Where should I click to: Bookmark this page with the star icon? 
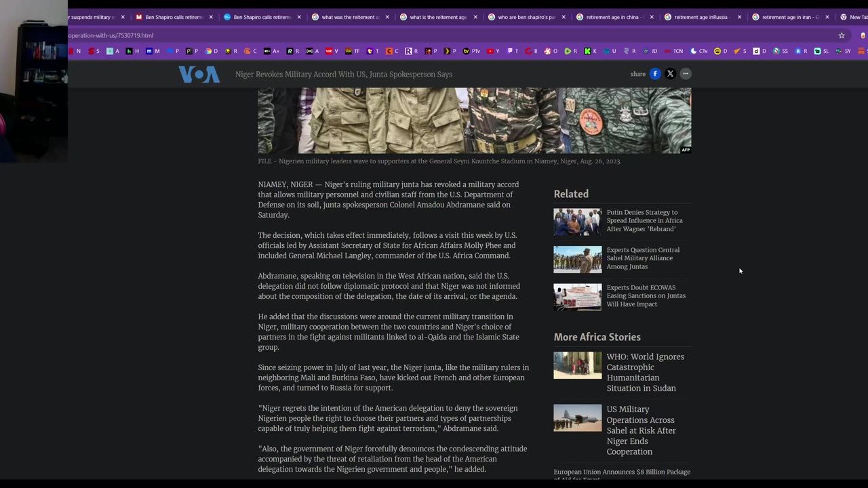(x=842, y=35)
